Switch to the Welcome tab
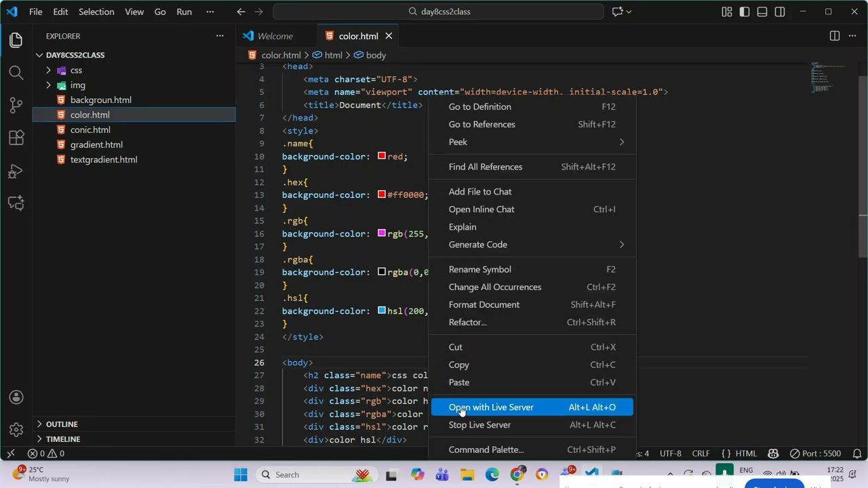The height and width of the screenshot is (488, 868). 275,36
